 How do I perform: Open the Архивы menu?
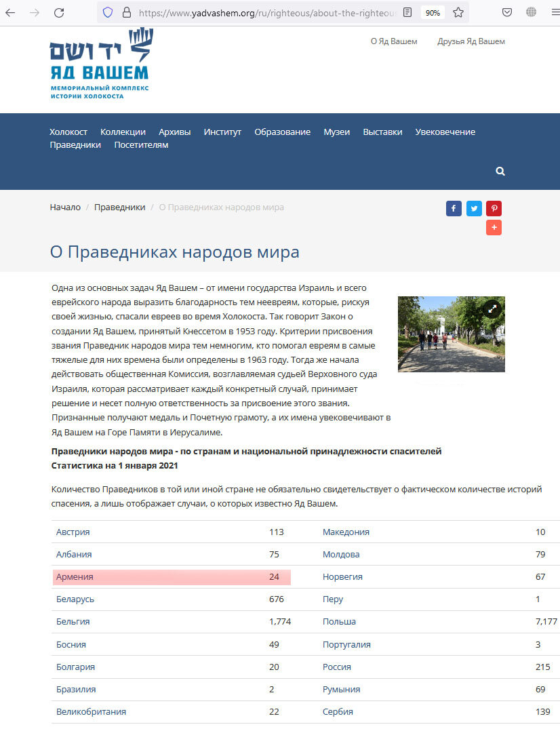[x=175, y=132]
